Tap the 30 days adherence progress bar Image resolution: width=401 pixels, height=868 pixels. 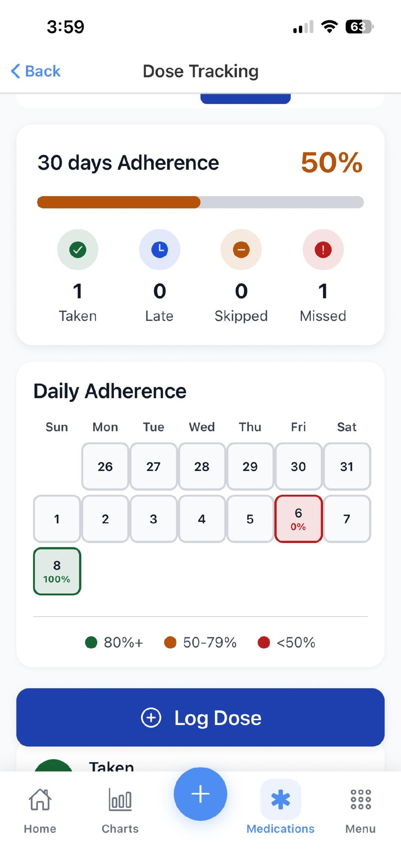[x=200, y=202]
